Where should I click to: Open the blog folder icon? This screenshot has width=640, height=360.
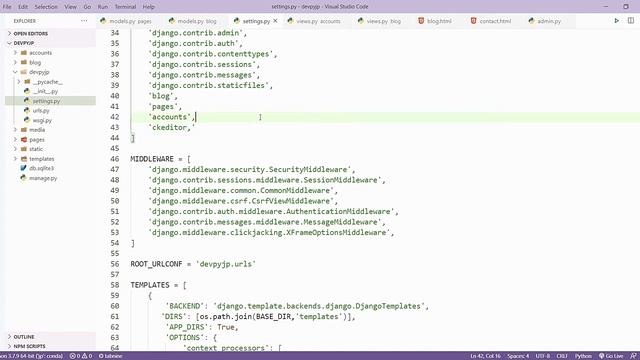pos(24,62)
